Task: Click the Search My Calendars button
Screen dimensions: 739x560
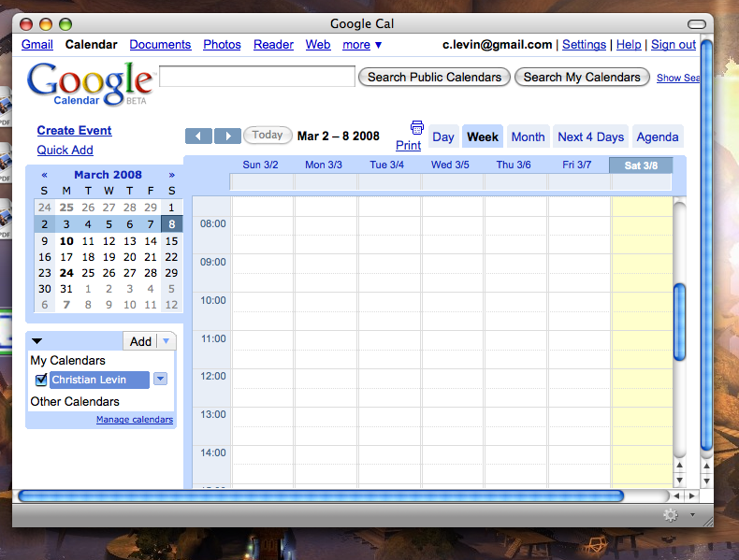Action: 582,77
